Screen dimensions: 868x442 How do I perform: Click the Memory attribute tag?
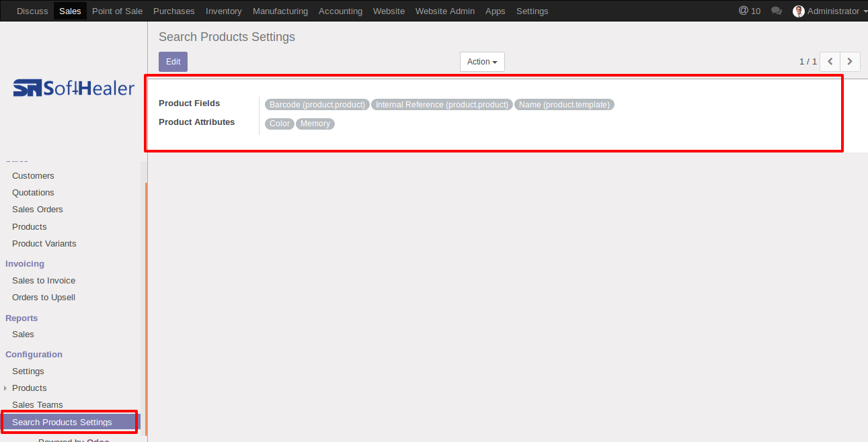tap(315, 124)
